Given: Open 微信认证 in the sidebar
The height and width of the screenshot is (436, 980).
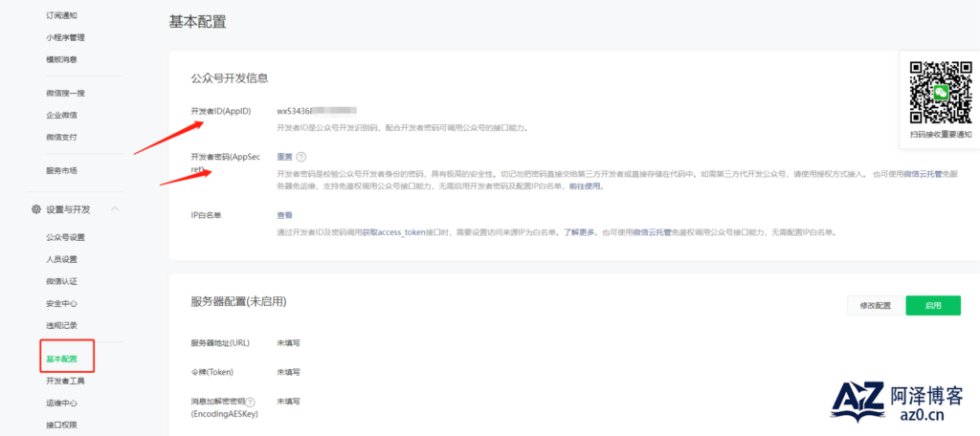Looking at the screenshot, I should click(61, 281).
